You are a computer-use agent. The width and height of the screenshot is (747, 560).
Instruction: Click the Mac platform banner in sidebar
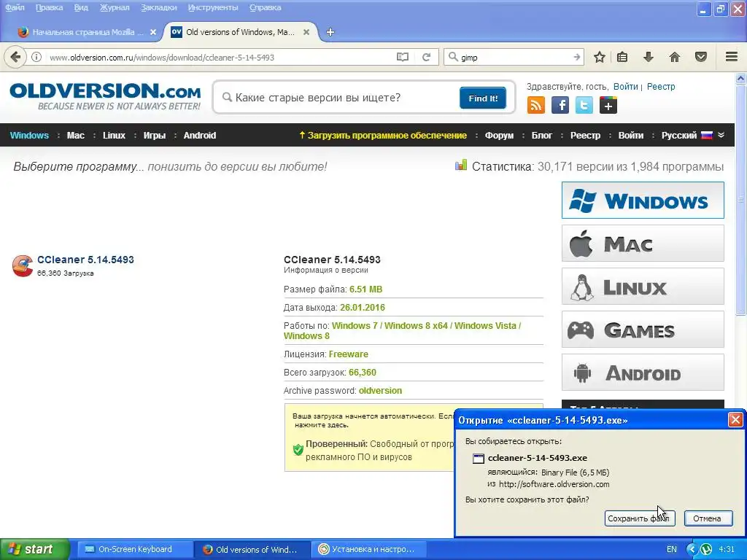click(x=643, y=244)
